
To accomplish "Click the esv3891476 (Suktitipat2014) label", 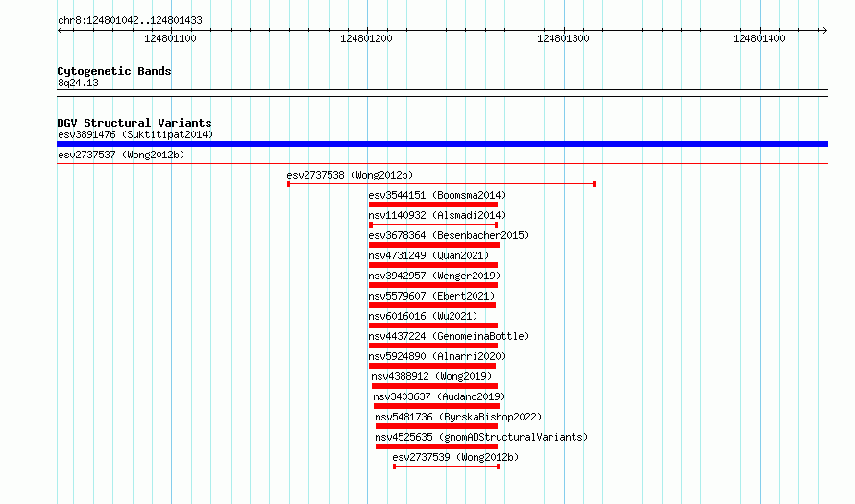I will (135, 134).
